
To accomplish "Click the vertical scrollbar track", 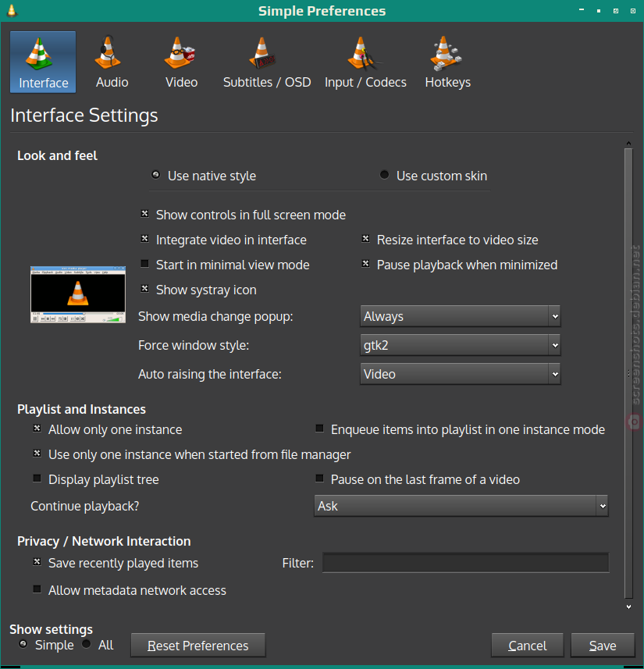I will pos(628,374).
